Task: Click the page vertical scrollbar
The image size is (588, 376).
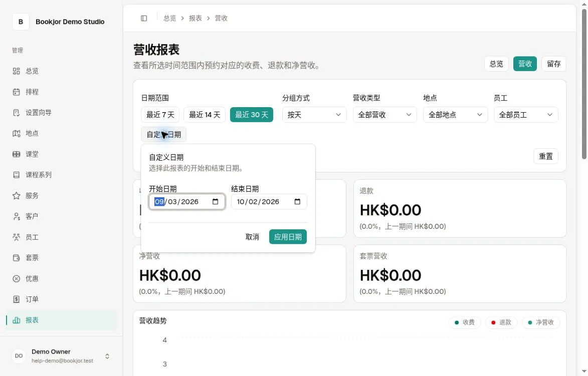Action: [x=584, y=84]
